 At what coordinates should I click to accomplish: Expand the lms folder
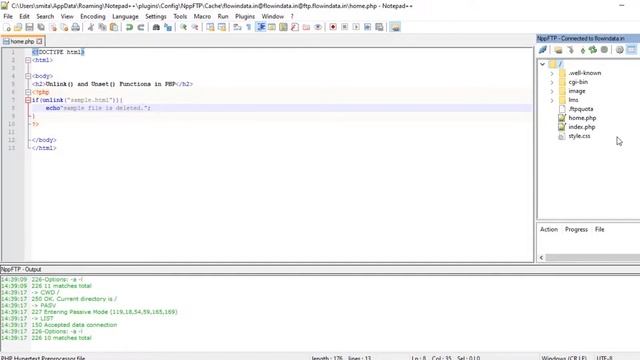(552, 100)
